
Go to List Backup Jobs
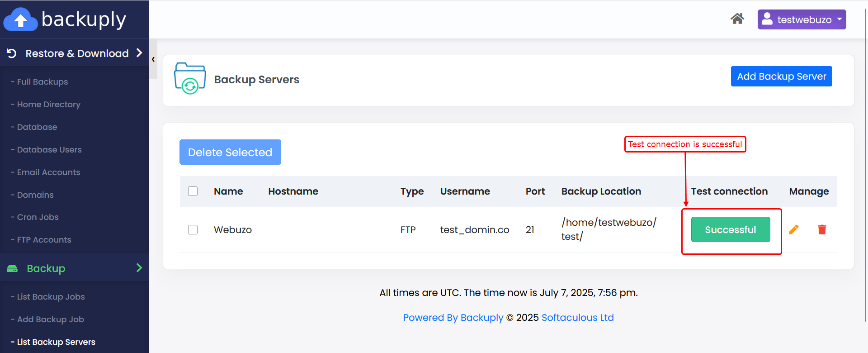pyautogui.click(x=51, y=297)
